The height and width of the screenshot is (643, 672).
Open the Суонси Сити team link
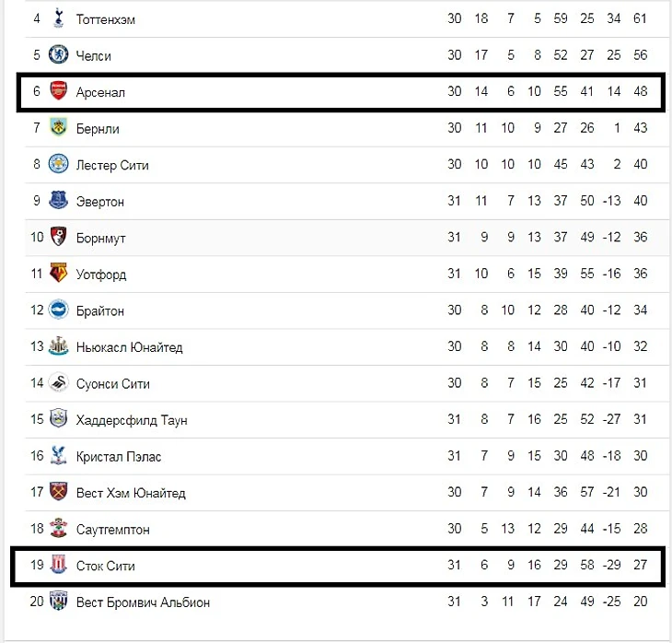click(x=112, y=383)
